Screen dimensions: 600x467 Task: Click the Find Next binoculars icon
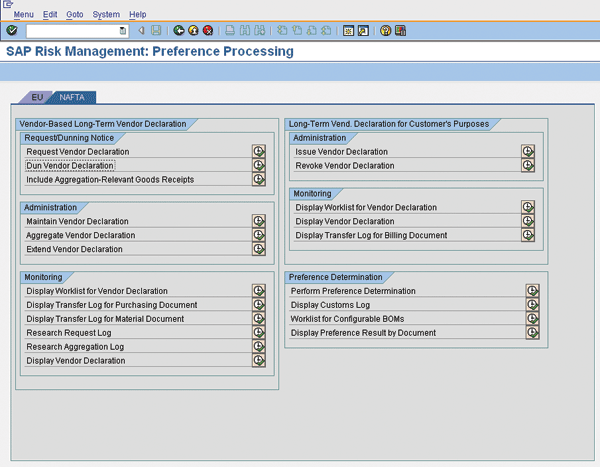pyautogui.click(x=259, y=30)
